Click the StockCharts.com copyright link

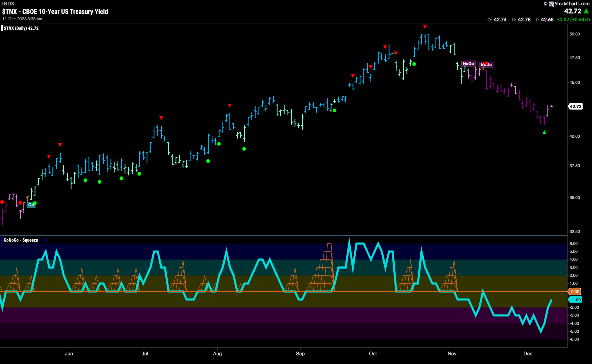[x=566, y=4]
